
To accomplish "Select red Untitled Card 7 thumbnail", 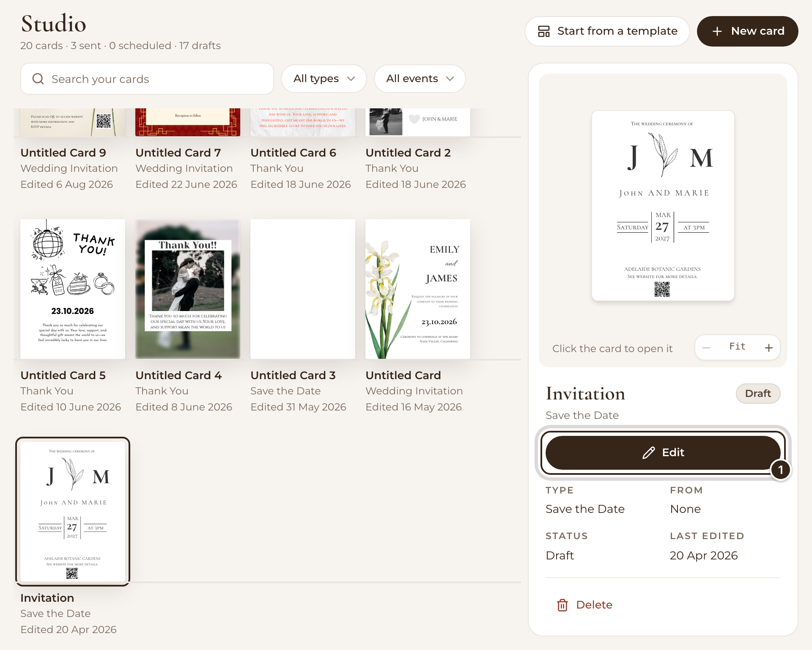I will pos(188,122).
